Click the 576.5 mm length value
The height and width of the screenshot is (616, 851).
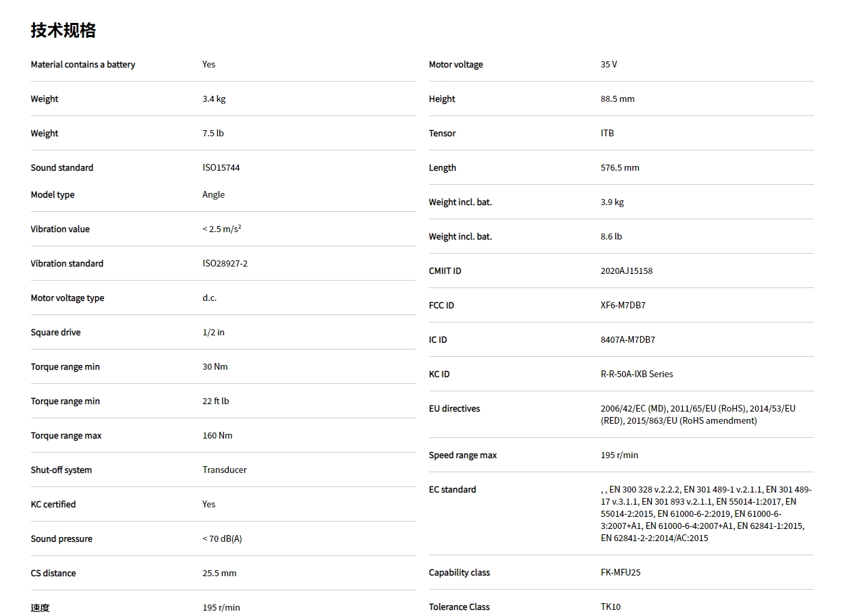tap(620, 168)
